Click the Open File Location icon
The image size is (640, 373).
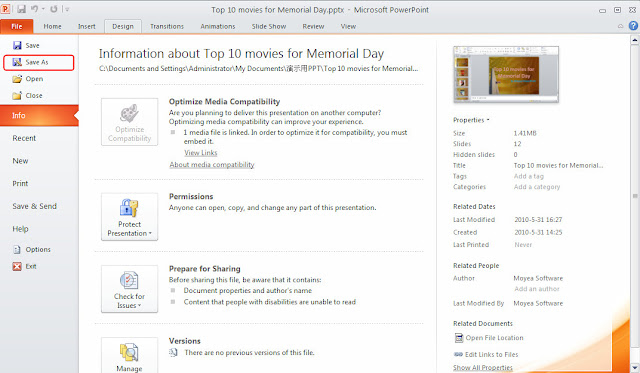[459, 338]
